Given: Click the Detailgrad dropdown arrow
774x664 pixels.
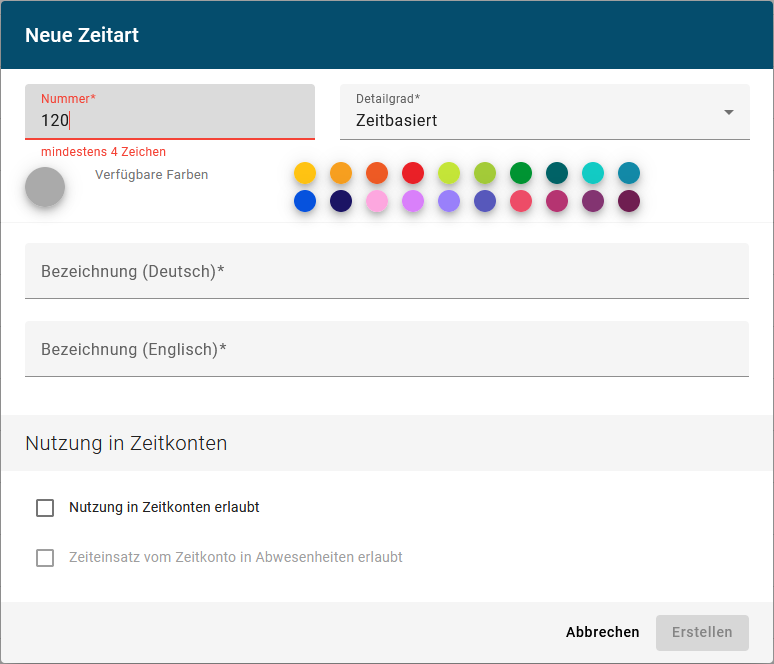Looking at the screenshot, I should pos(729,112).
